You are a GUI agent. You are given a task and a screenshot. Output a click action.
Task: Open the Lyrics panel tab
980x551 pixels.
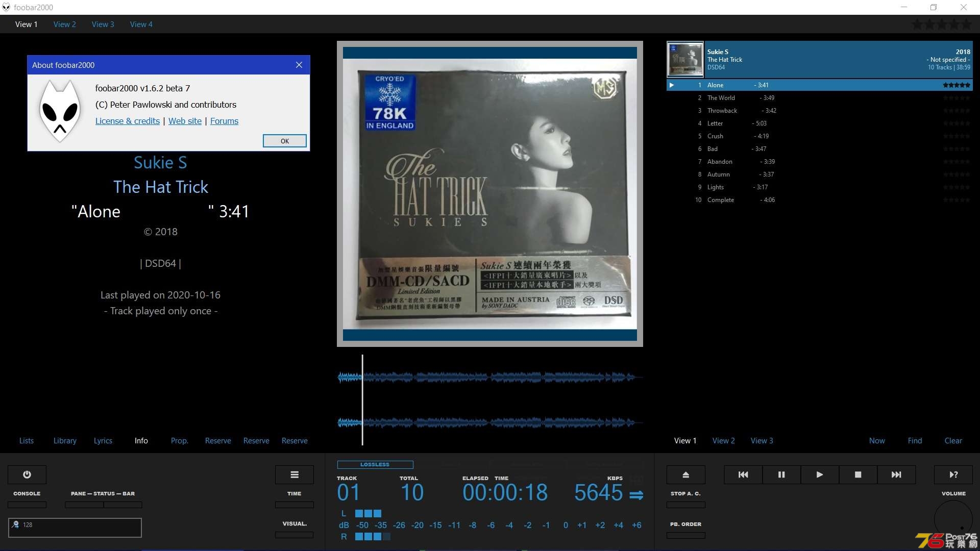[x=103, y=441]
